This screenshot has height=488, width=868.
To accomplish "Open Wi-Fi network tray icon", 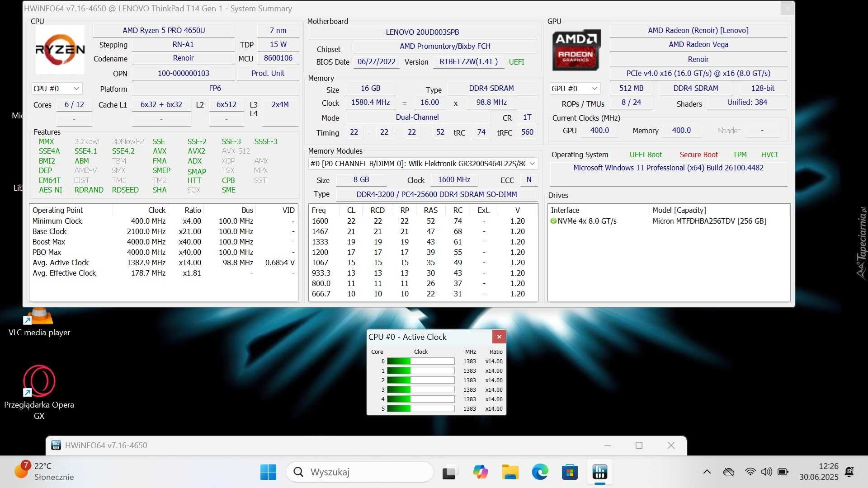I will point(750,472).
